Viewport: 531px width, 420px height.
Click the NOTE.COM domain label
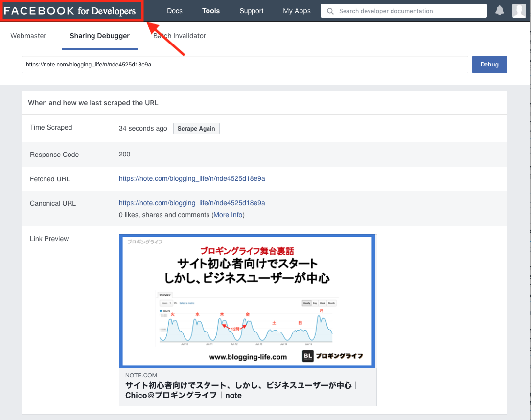pyautogui.click(x=141, y=376)
